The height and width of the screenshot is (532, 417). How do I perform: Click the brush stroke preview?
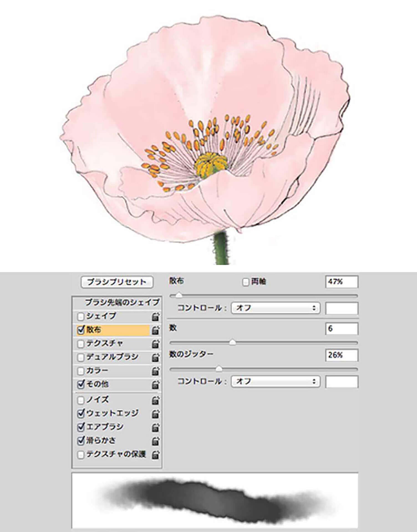[x=215, y=501]
